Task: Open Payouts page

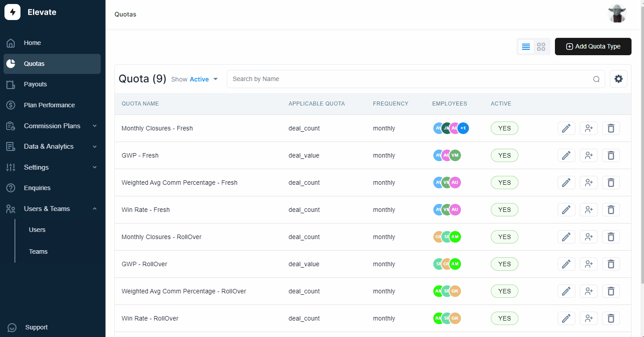Action: pos(52,84)
